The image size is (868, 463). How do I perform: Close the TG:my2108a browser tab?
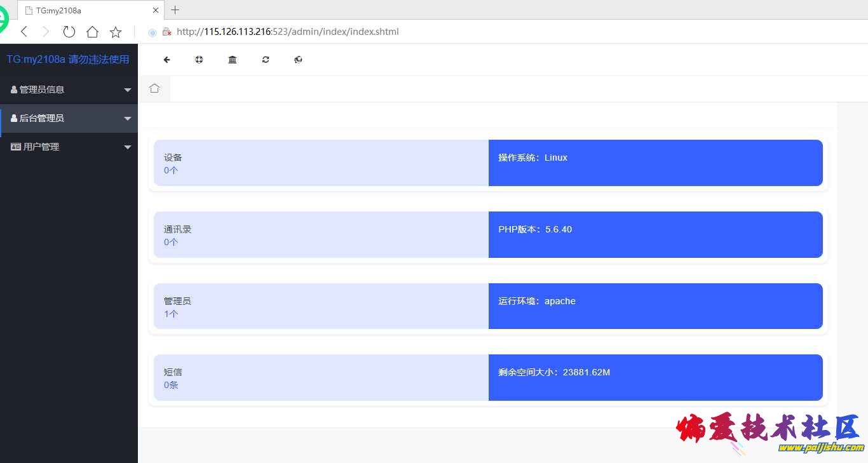coord(156,10)
